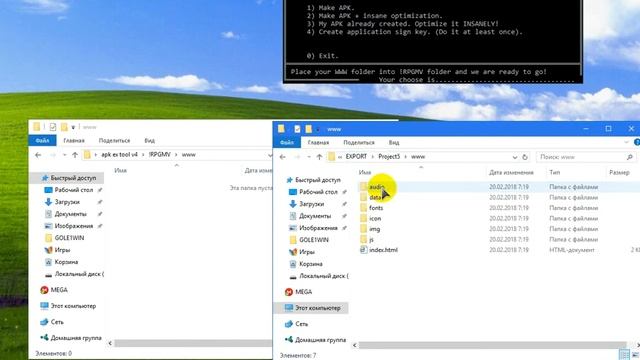640x360 pixels.
Task: Switch to details view icon at bottom right
Action: (x=624, y=354)
